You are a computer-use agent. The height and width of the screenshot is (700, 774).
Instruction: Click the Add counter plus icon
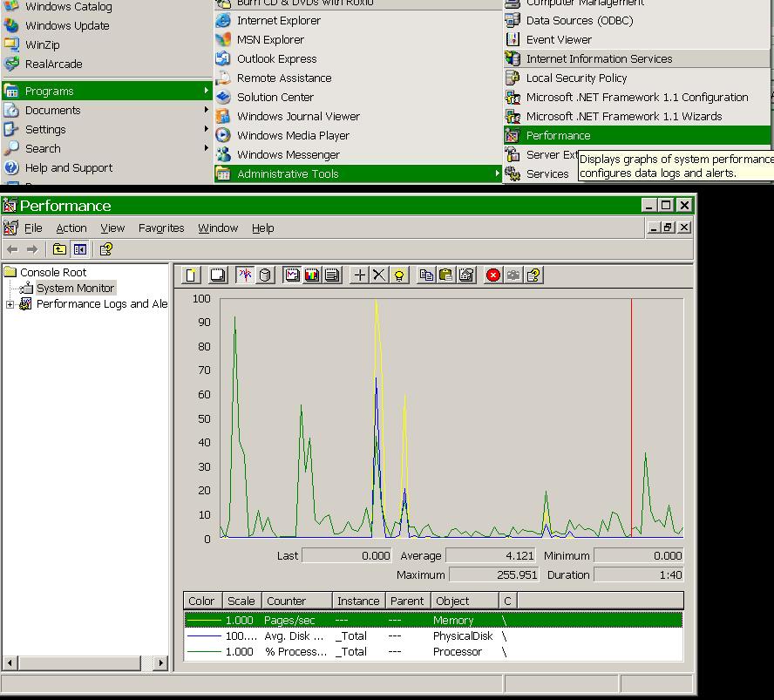(360, 275)
